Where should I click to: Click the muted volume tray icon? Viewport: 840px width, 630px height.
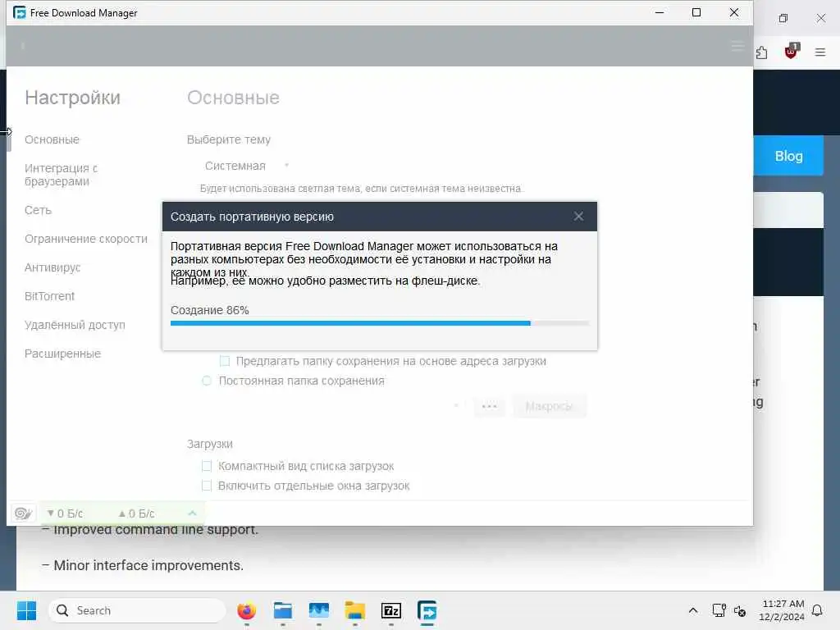[x=740, y=610]
